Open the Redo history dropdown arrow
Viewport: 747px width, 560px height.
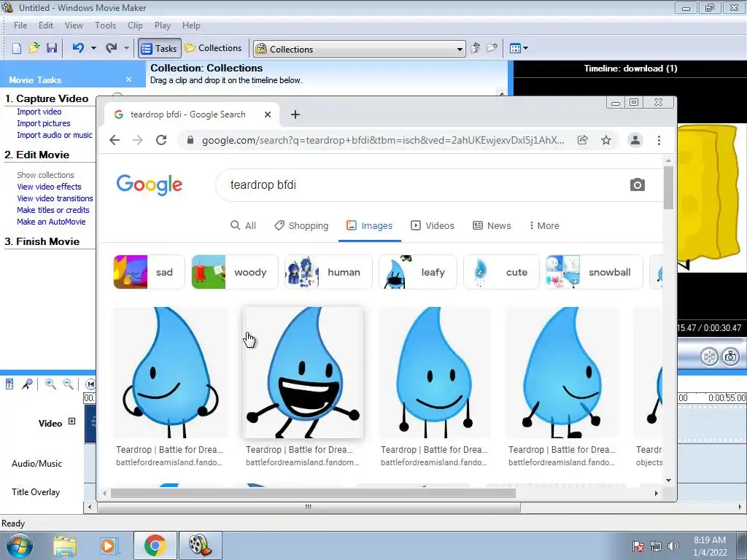tap(126, 48)
